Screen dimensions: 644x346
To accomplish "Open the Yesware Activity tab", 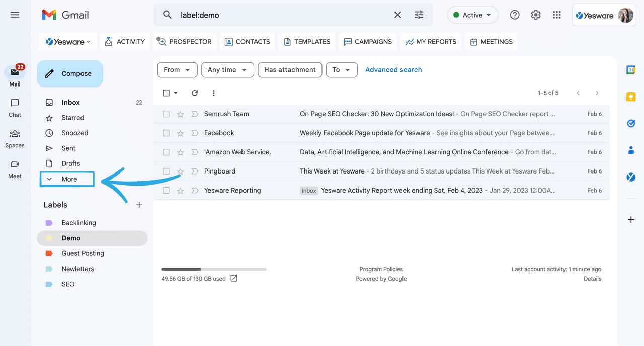I will pos(124,42).
